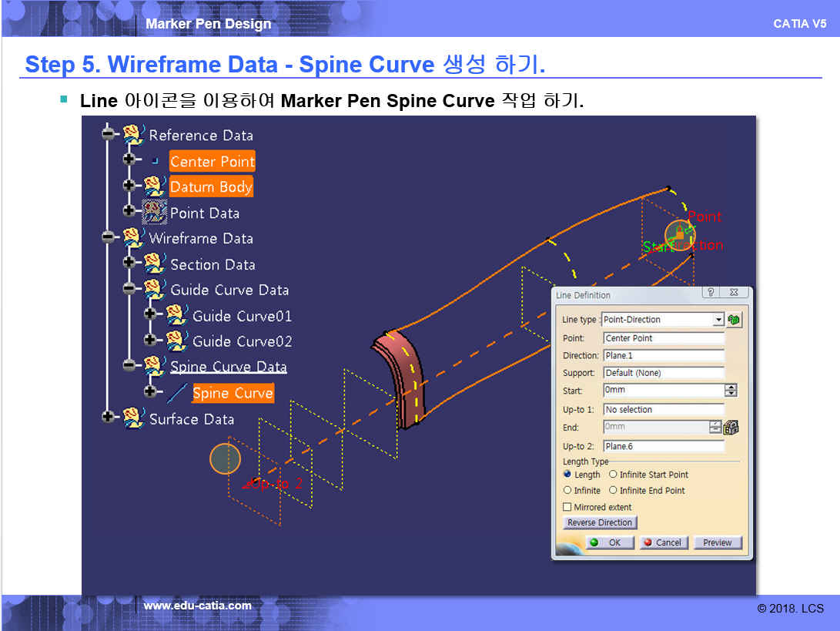This screenshot has width=840, height=631.
Task: Select Guide Curve02 in the tree
Action: (242, 341)
